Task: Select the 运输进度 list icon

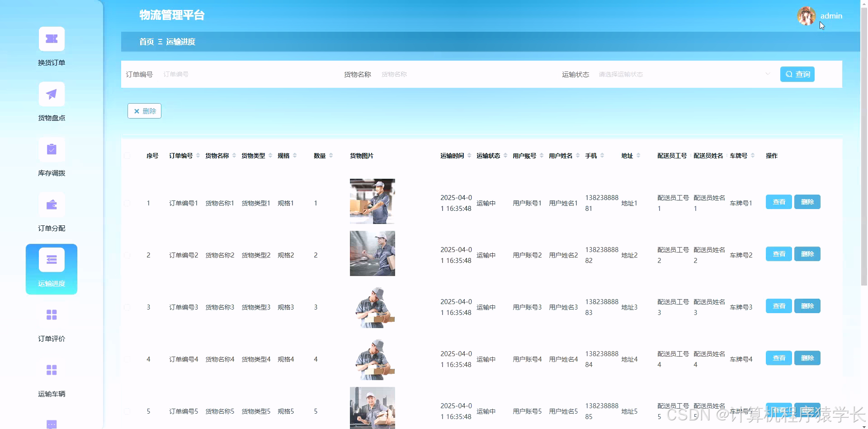Action: [x=52, y=260]
